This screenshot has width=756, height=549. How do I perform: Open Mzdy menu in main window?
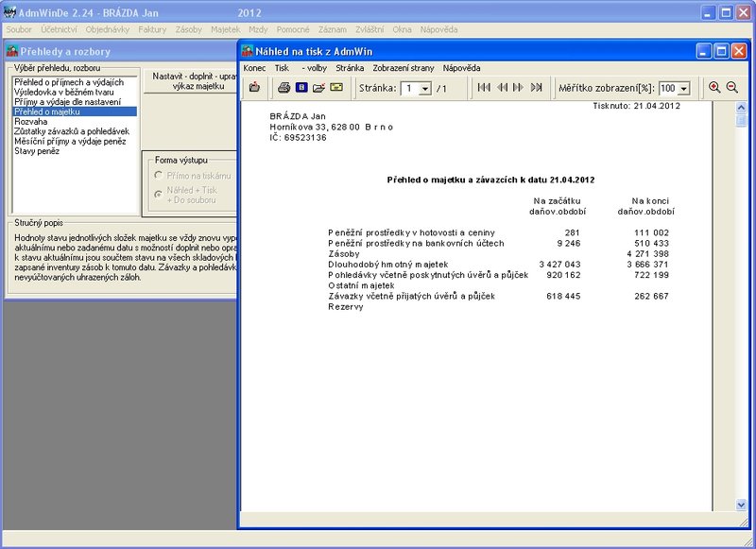coord(258,29)
